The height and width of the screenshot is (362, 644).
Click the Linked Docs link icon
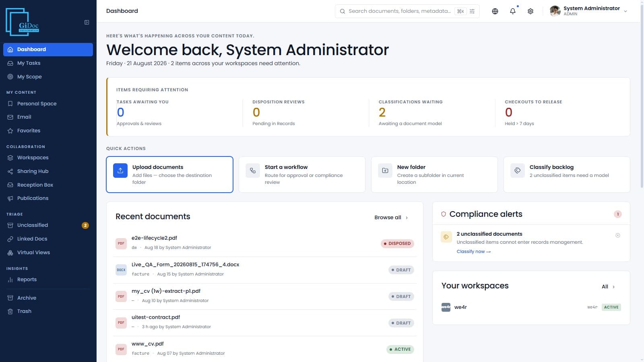coord(10,239)
